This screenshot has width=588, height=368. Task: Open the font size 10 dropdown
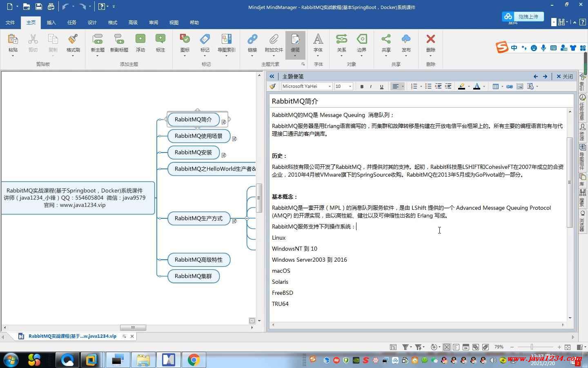[350, 86]
